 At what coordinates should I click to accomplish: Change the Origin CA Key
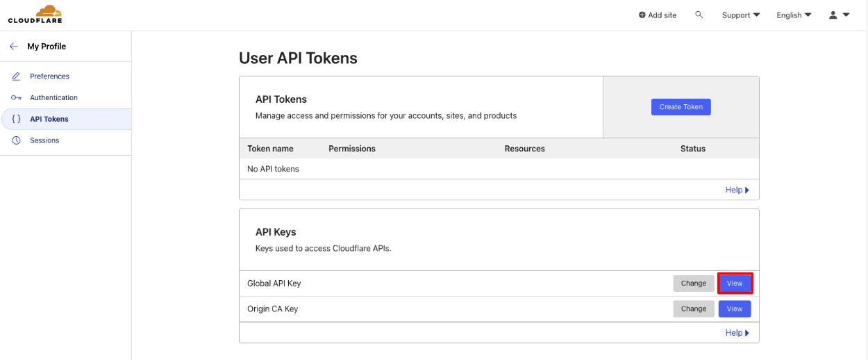[x=693, y=309]
